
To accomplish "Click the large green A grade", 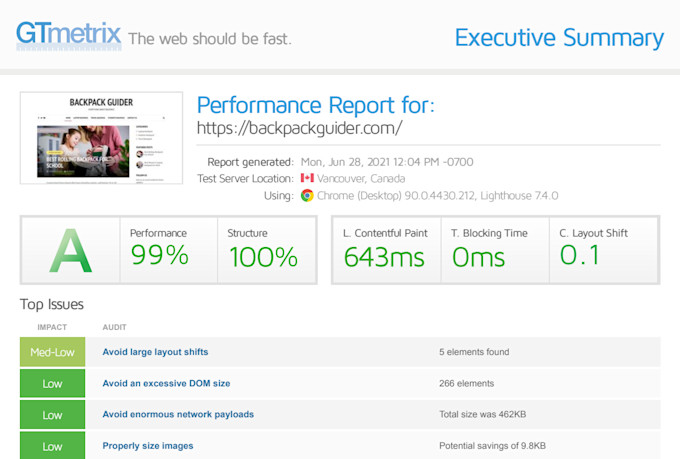I will click(70, 251).
